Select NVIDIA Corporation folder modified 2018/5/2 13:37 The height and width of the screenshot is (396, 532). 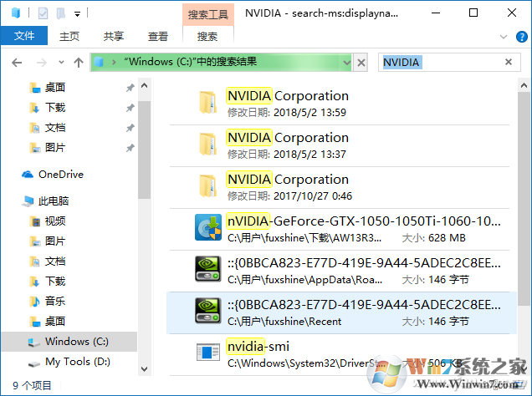340,145
